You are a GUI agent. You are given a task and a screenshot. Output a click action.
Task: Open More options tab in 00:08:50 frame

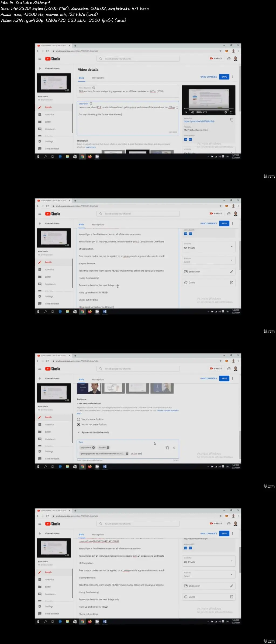tap(98, 535)
